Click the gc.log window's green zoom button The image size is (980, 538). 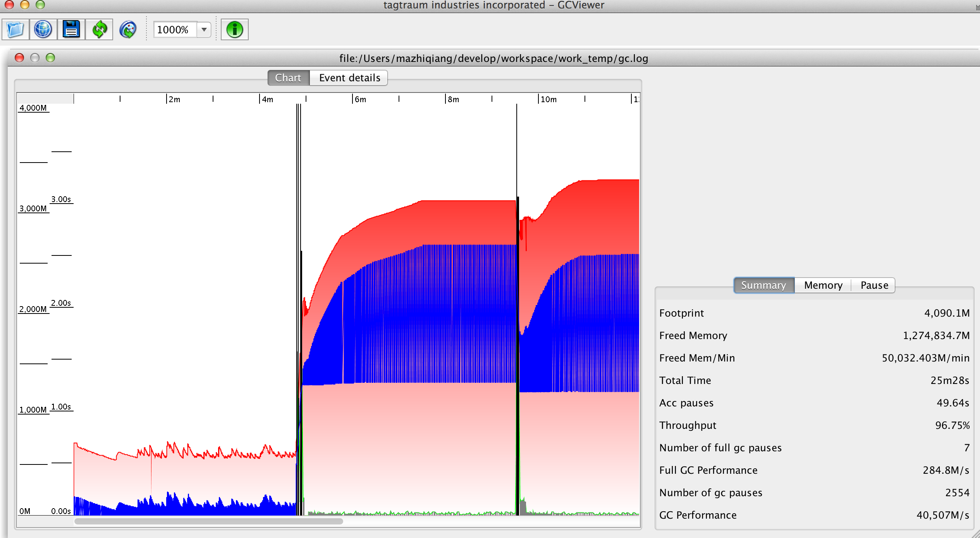(50, 58)
